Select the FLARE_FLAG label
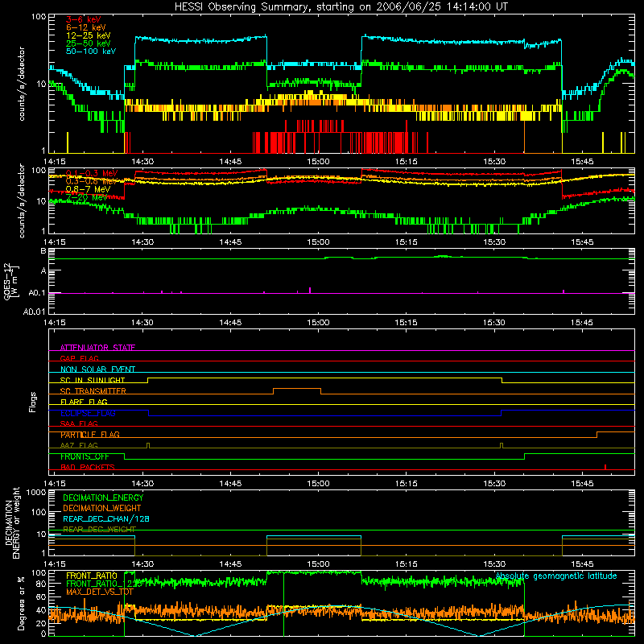 coord(84,402)
